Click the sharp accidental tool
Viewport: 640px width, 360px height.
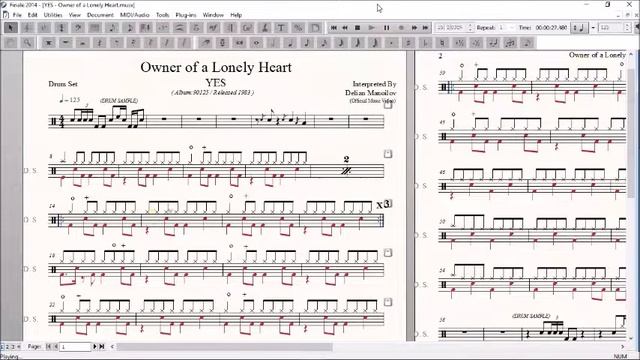[x=408, y=43]
